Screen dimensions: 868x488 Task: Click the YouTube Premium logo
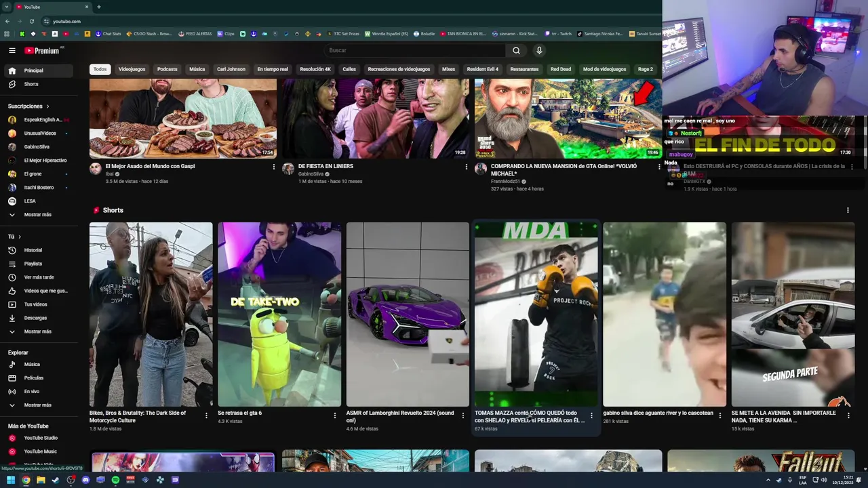coord(42,50)
